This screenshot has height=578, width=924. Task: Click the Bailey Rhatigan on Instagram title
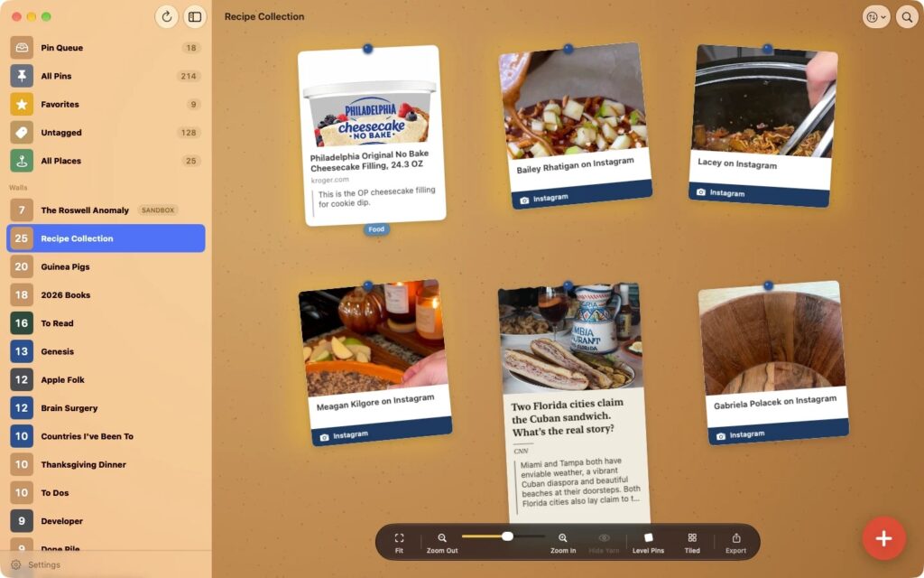pyautogui.click(x=575, y=166)
